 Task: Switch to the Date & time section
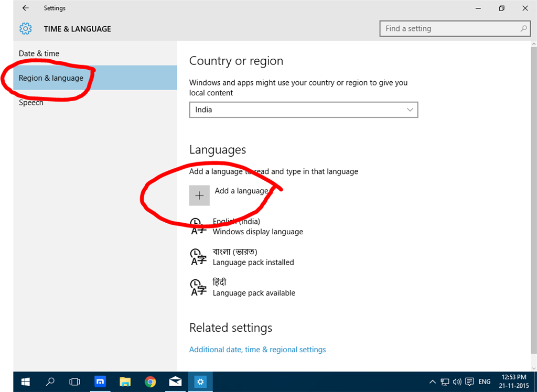tap(39, 53)
